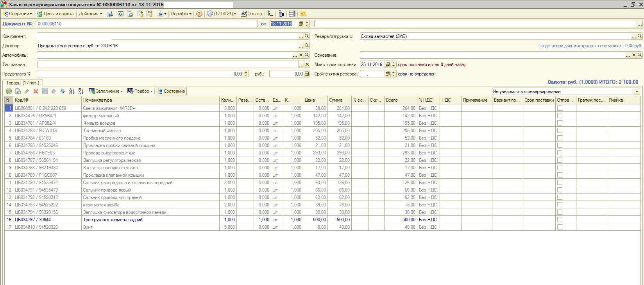
Task: Click magnifier icon beside Контрагент field
Action: tap(307, 36)
